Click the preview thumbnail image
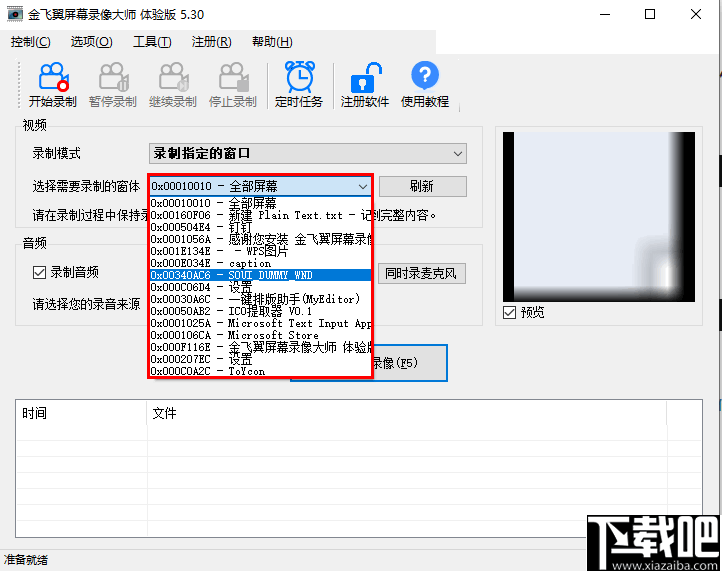The width and height of the screenshot is (722, 571). 599,217
